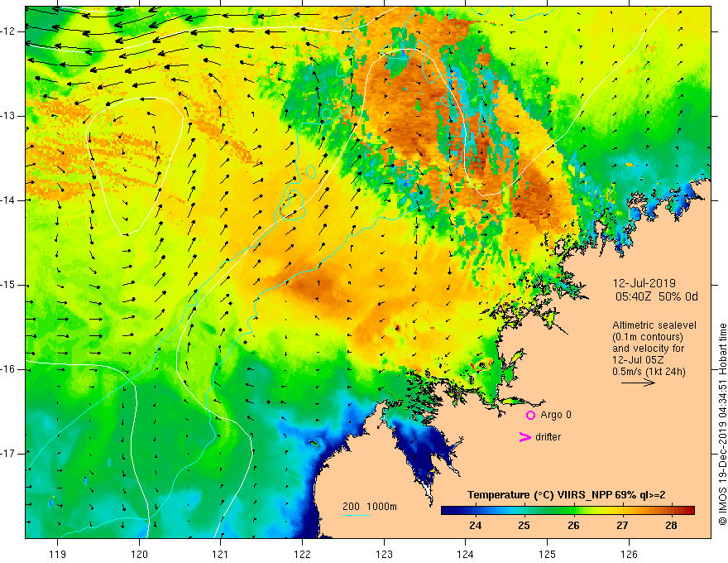Click the '26' color bar tick label
This screenshot has height=563, width=728.
tap(573, 526)
